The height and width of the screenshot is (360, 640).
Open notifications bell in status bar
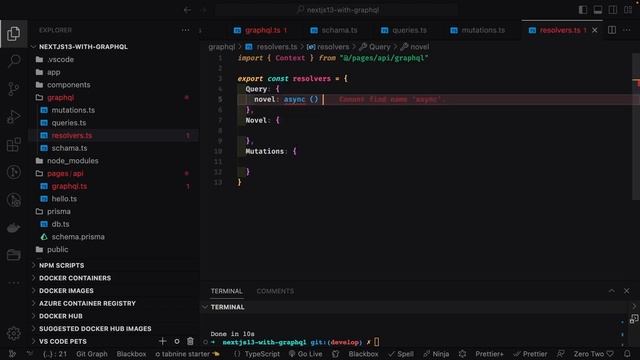point(627,354)
